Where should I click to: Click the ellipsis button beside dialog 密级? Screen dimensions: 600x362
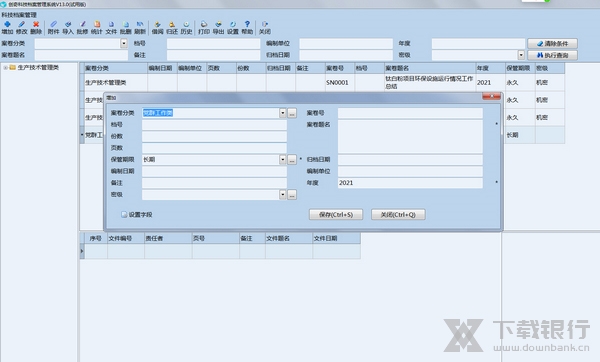coord(292,195)
